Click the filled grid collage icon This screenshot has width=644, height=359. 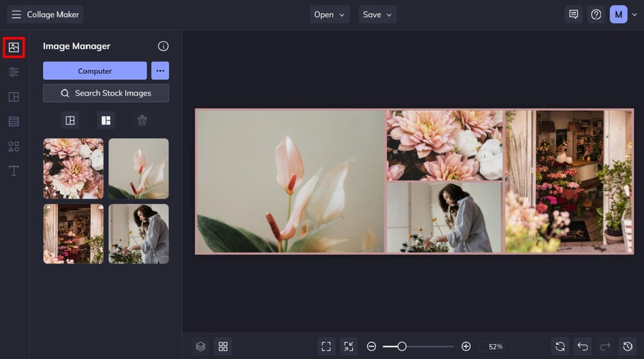[106, 120]
